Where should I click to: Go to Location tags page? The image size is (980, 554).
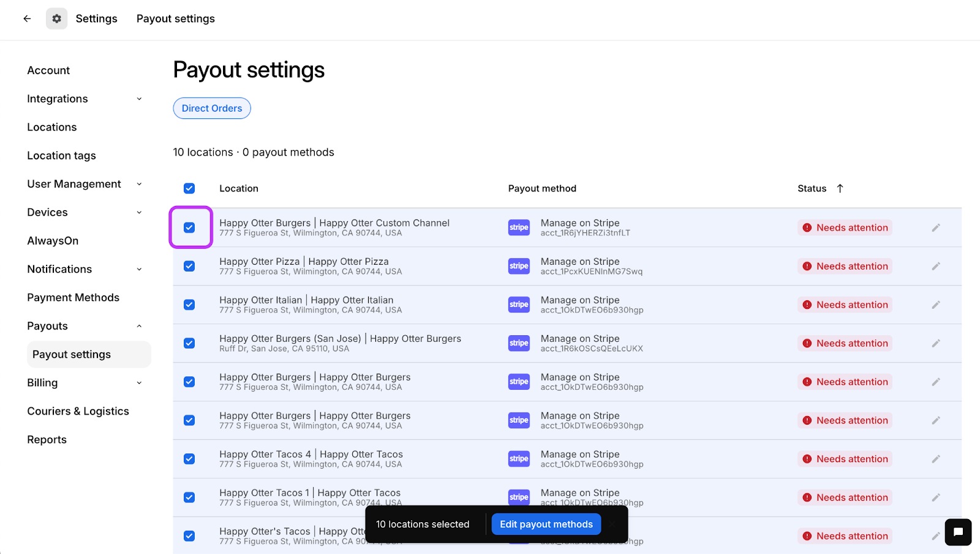[61, 156]
